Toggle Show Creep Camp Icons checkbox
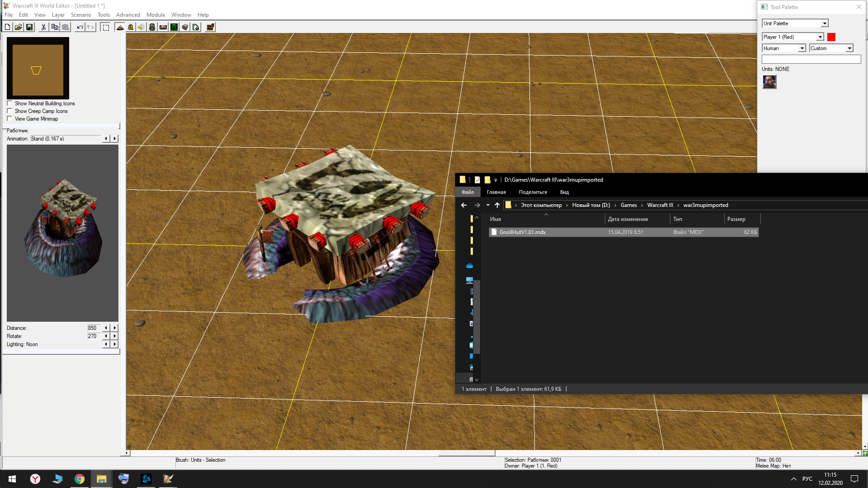 point(9,111)
